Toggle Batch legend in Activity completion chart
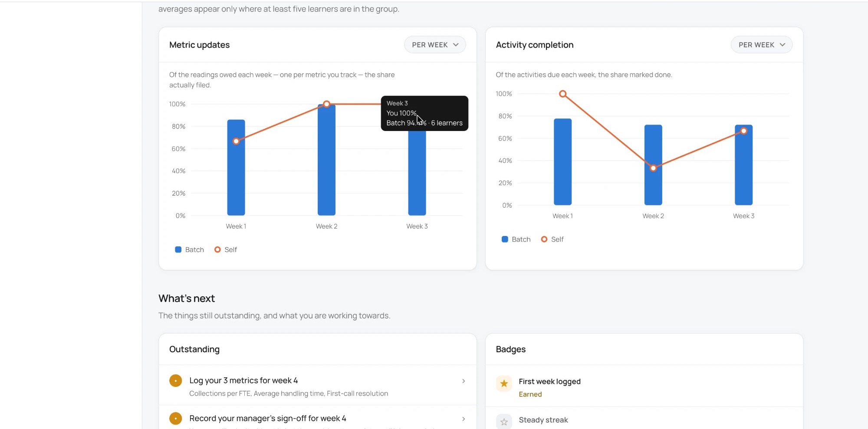 coord(516,239)
